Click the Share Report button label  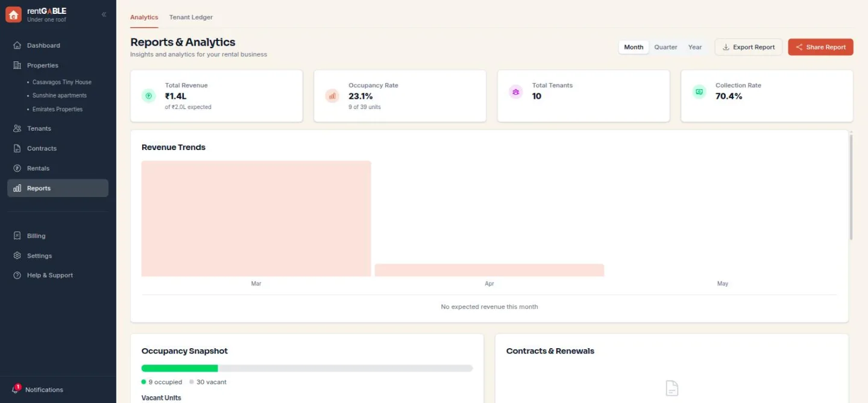pyautogui.click(x=826, y=47)
